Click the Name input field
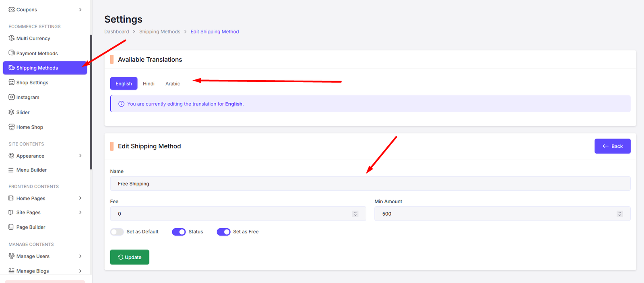 point(370,183)
